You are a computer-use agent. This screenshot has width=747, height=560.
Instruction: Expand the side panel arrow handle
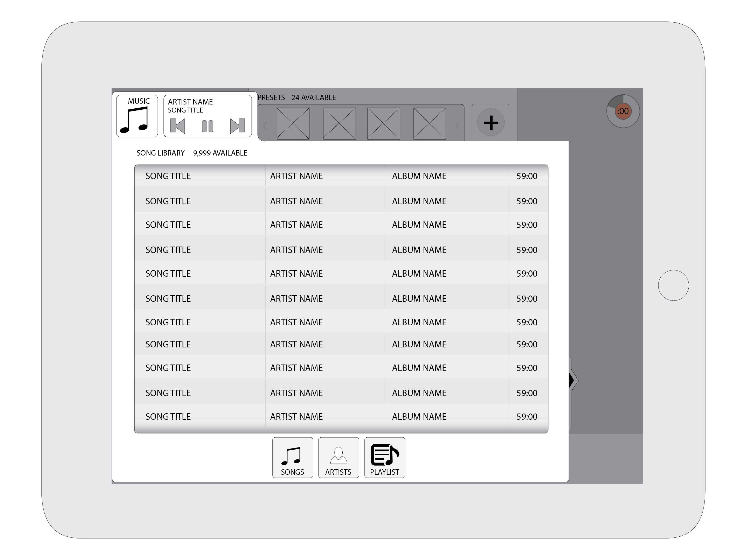(x=573, y=380)
